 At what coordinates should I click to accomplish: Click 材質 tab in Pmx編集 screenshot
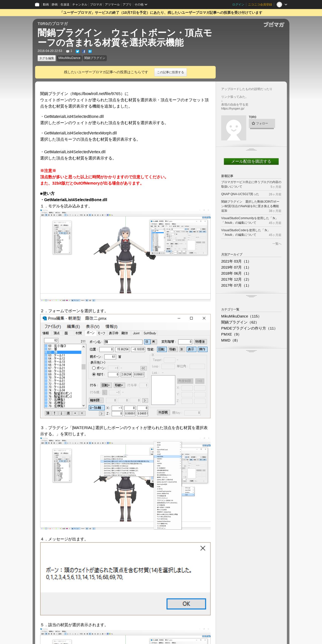[79, 333]
